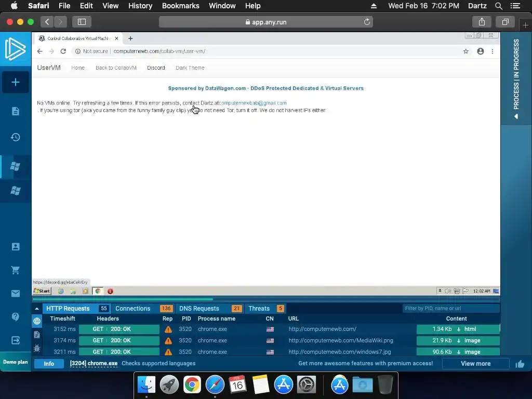Open the help question mark icon
532x399 pixels.
pyautogui.click(x=15, y=316)
